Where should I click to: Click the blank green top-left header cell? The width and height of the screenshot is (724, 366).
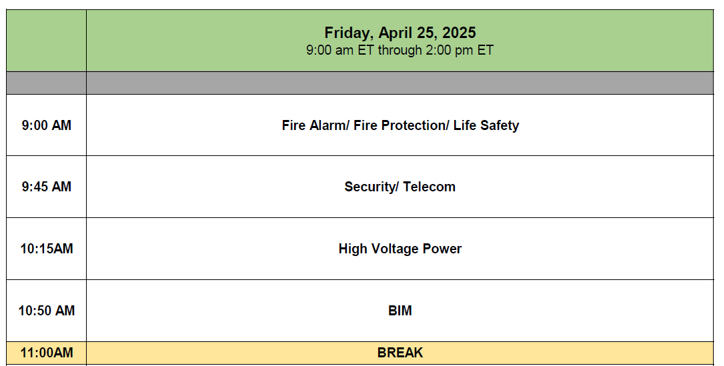click(x=46, y=41)
